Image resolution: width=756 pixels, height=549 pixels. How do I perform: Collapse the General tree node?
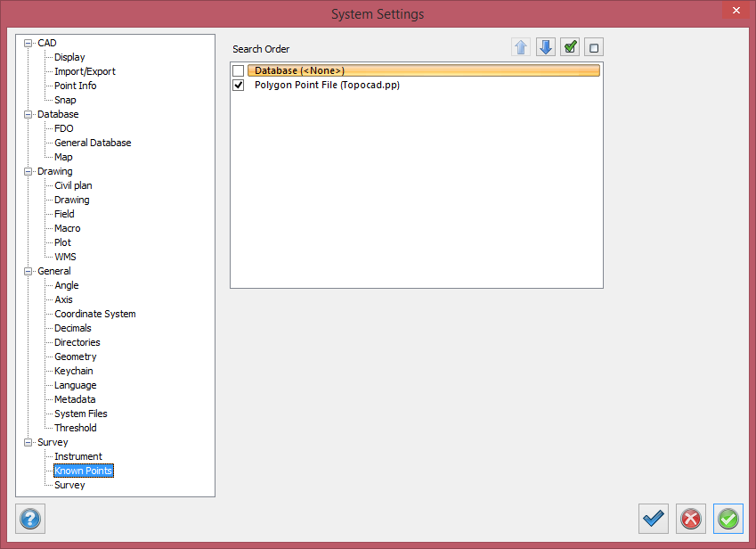pos(28,271)
